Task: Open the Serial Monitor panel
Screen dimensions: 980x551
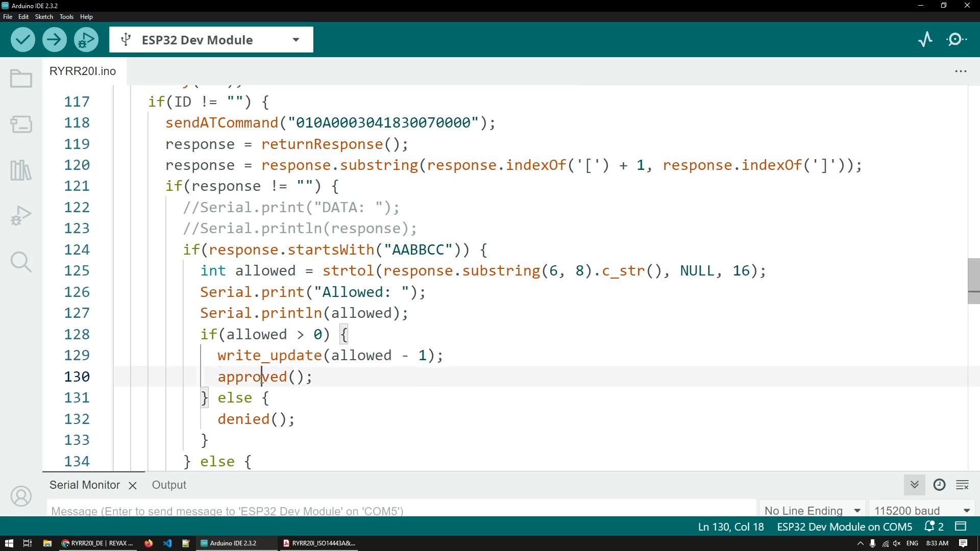Action: click(x=84, y=484)
